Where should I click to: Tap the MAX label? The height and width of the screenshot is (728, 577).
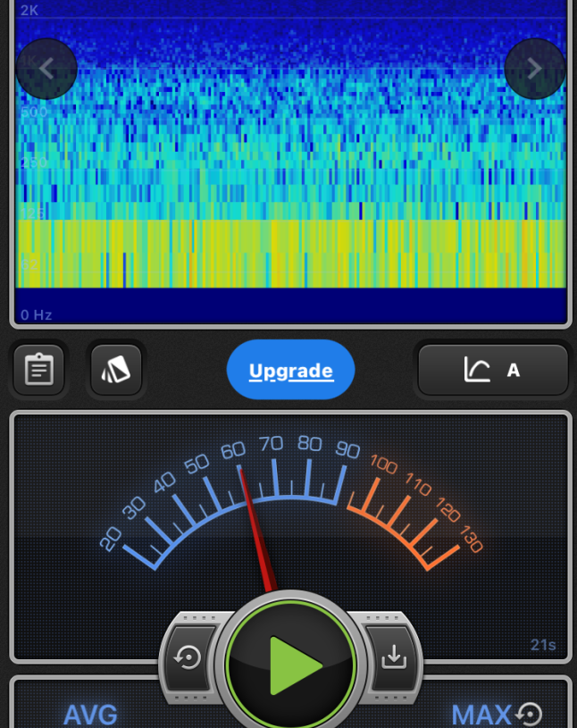(481, 715)
